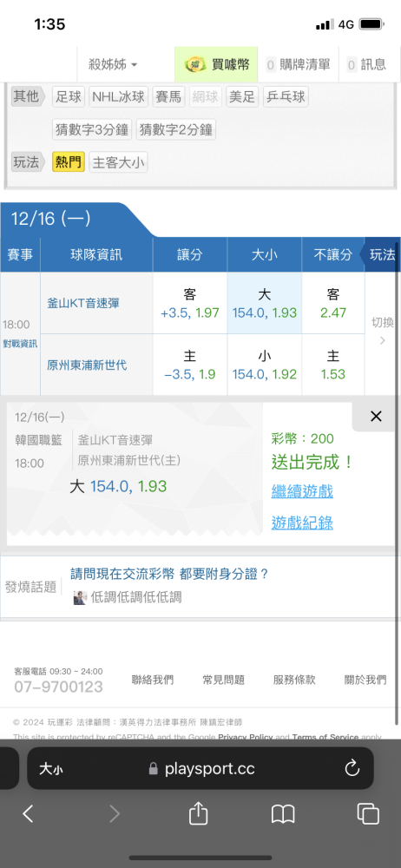Open user 低調低調低低調 avatar
401x868 pixels.
(80, 597)
